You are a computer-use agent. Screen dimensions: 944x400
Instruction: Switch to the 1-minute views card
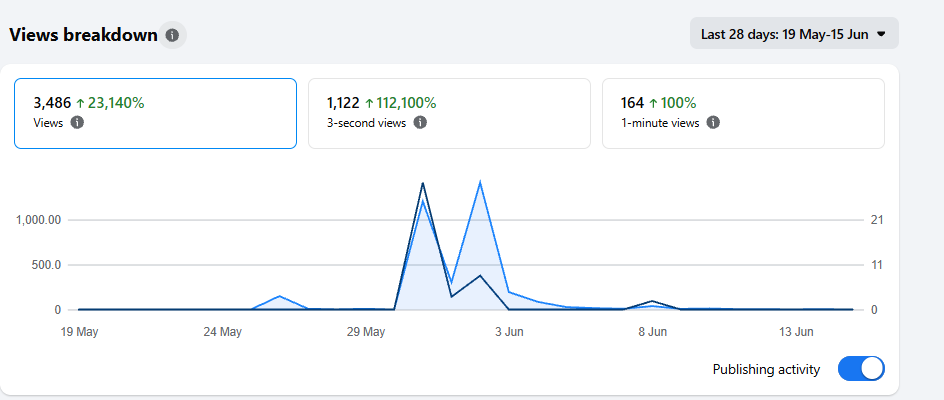pos(744,113)
